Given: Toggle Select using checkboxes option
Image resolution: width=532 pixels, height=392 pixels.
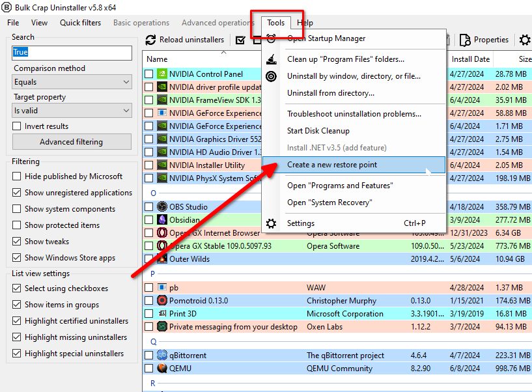Looking at the screenshot, I should click(x=16, y=288).
